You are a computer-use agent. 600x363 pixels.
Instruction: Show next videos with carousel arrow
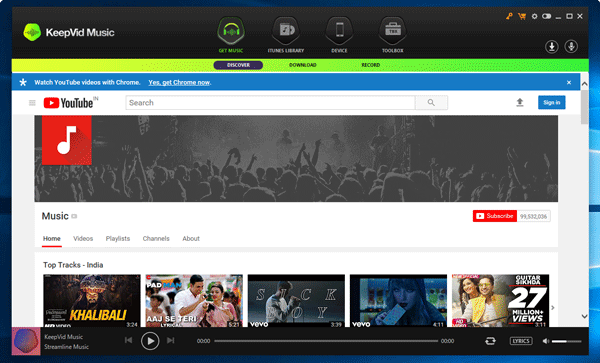(x=553, y=308)
